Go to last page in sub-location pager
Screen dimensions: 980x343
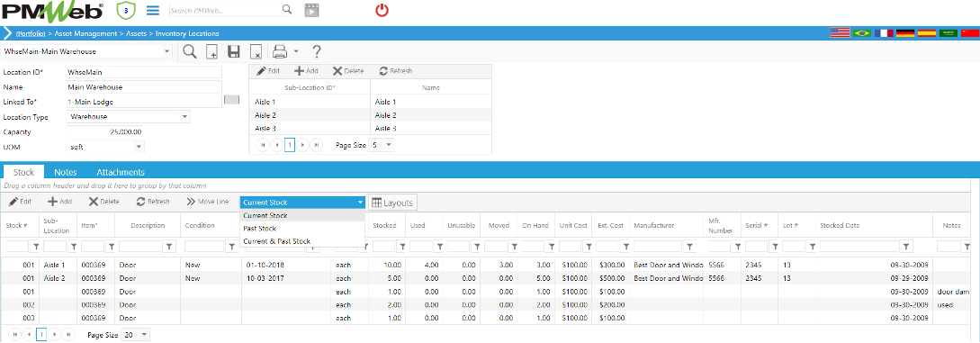point(317,144)
